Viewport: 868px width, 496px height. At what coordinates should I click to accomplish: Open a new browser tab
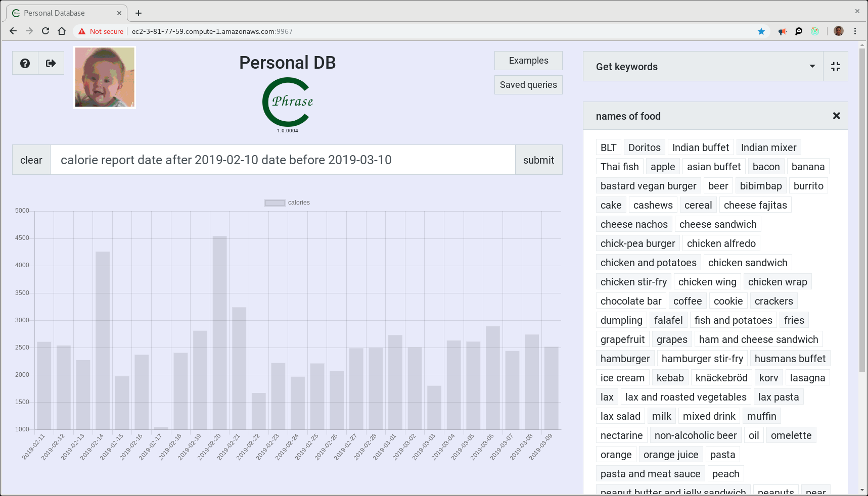[x=139, y=13]
